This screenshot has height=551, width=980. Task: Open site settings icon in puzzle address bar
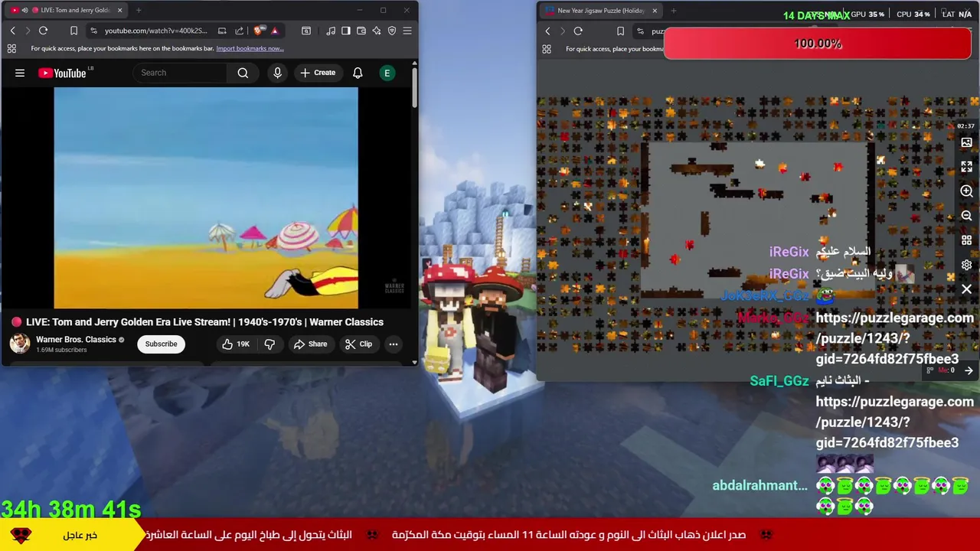click(x=641, y=31)
